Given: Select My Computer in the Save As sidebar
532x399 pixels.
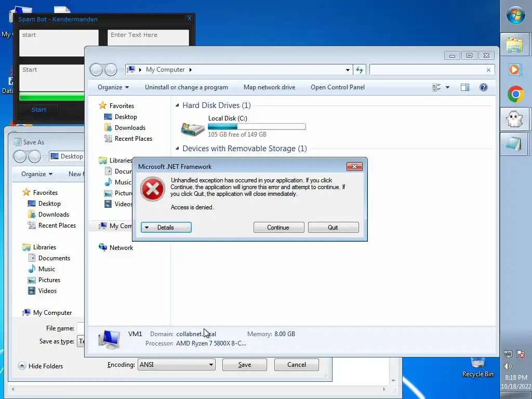Looking at the screenshot, I should pyautogui.click(x=52, y=313).
